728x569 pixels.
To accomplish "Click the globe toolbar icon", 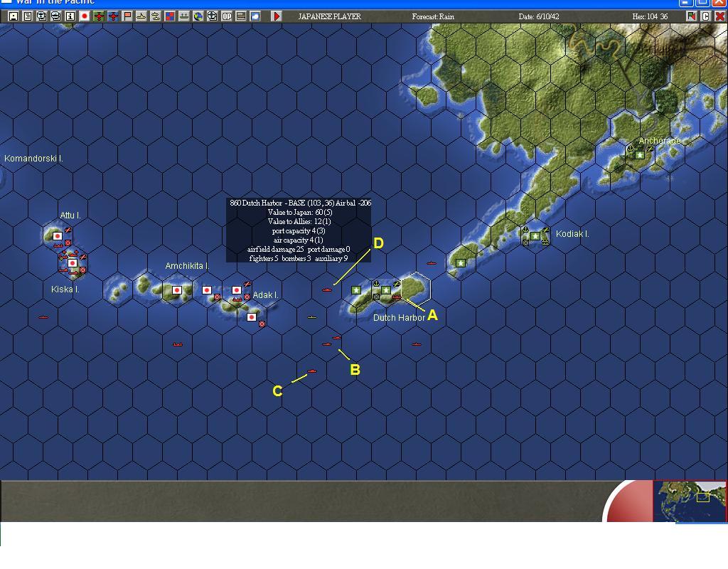I will (x=198, y=16).
